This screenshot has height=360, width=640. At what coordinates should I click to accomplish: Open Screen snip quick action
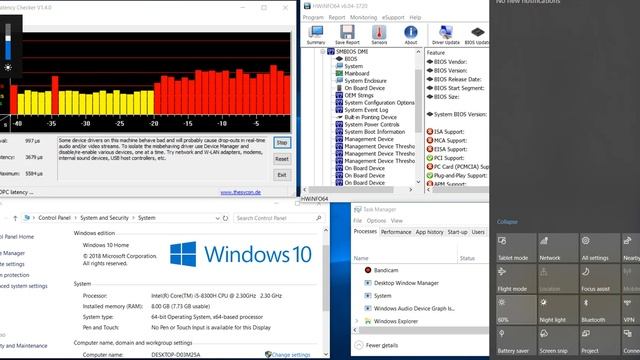(558, 341)
